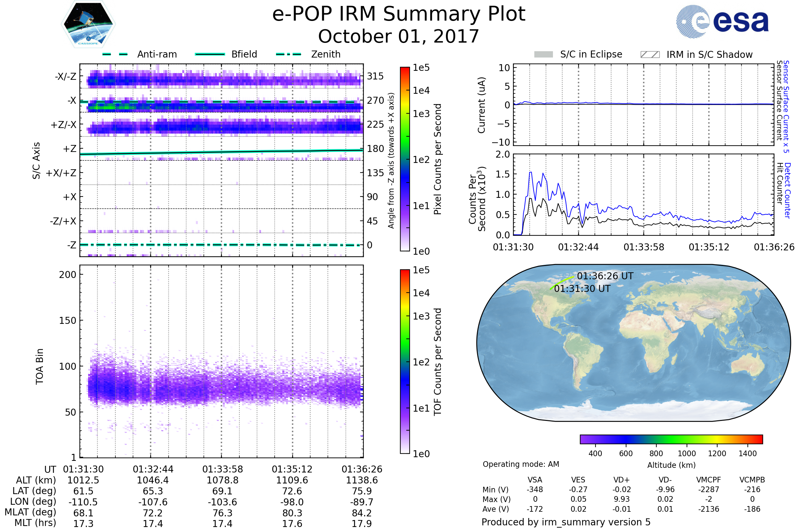The height and width of the screenshot is (532, 798).
Task: Click the October 01, 2017 date heading
Action: (x=399, y=36)
